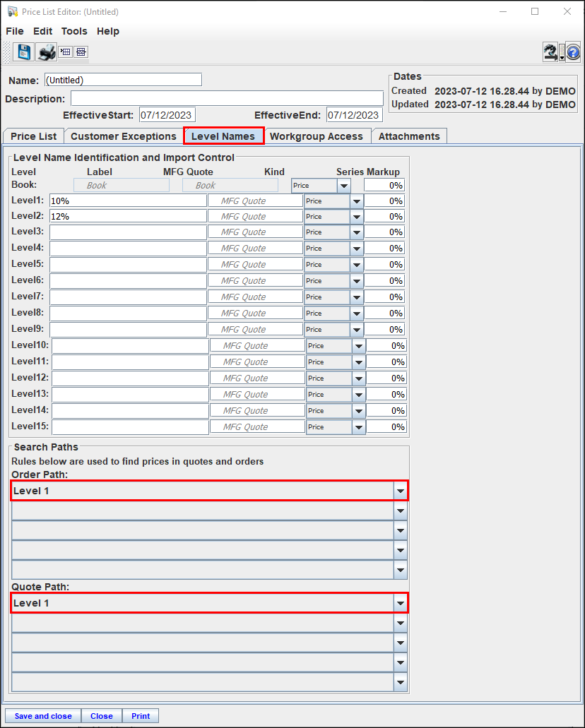Click the Level15 Series Markup field

point(386,427)
